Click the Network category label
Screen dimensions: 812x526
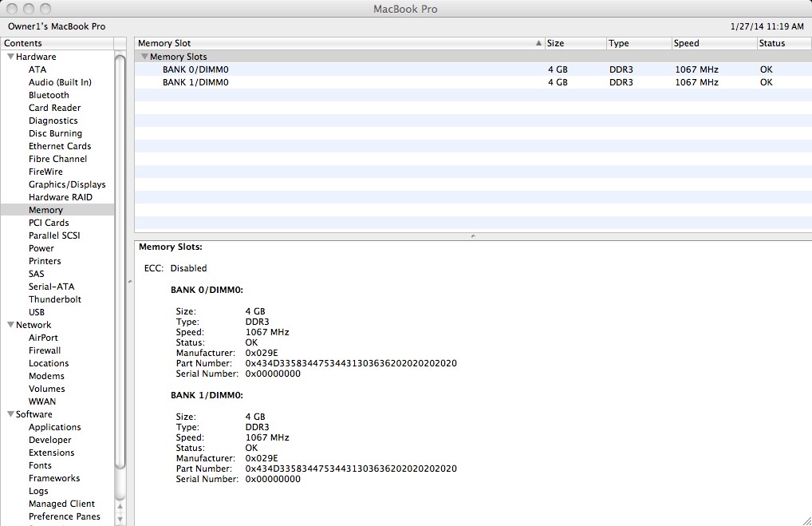[x=34, y=325]
